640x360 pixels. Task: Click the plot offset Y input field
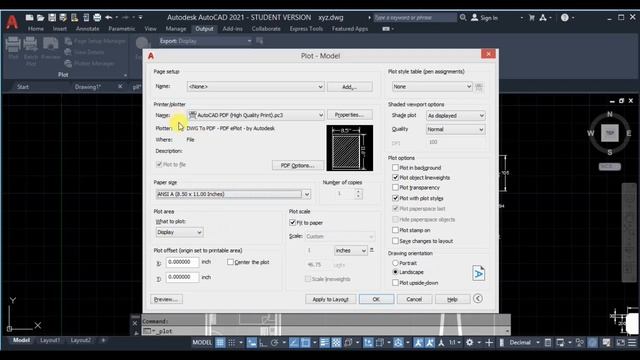click(x=182, y=277)
